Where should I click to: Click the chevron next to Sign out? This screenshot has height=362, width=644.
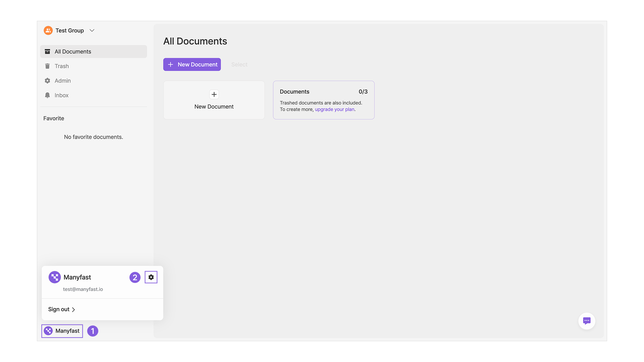[x=73, y=310]
